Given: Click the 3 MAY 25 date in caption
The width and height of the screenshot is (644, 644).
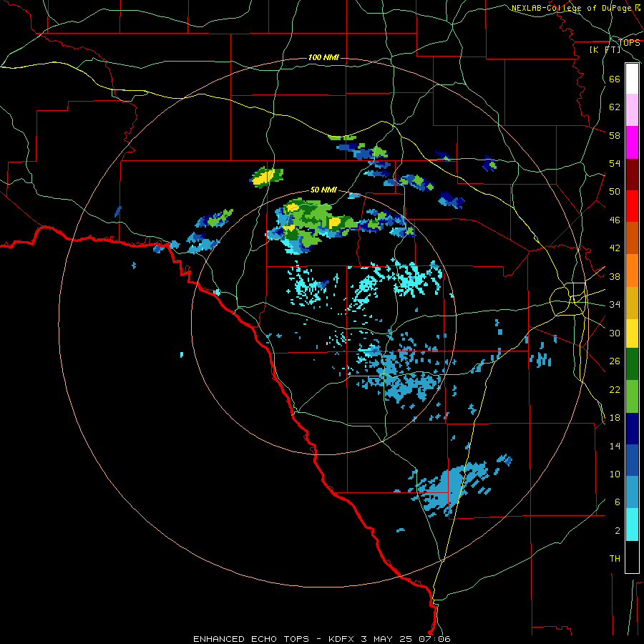Looking at the screenshot, I should point(386,639).
